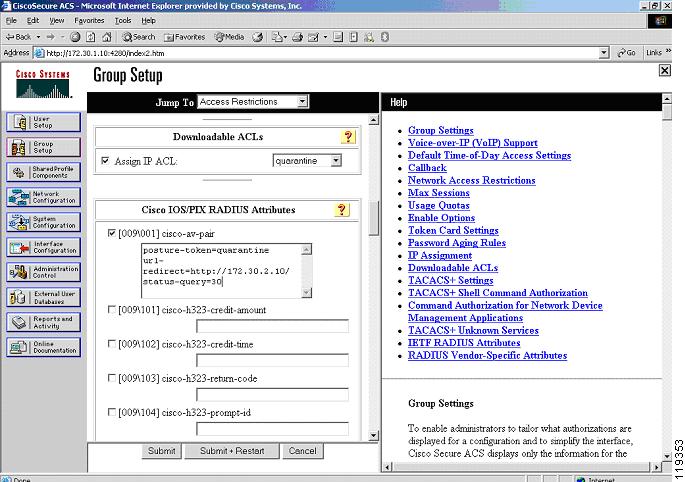
Task: Open the Help menu
Action: click(x=149, y=21)
